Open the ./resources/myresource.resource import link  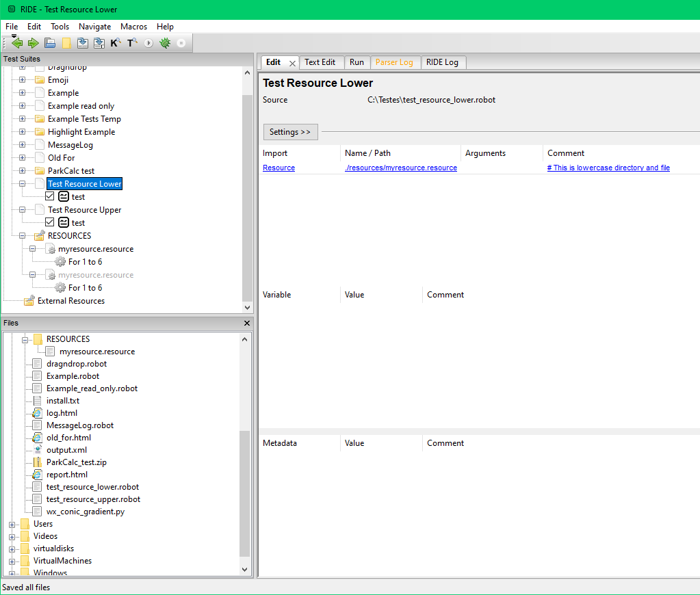[400, 168]
